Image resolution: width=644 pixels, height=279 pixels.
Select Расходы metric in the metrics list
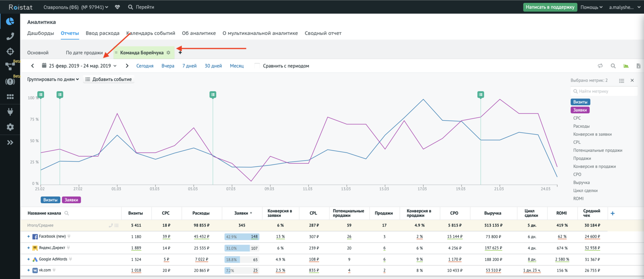[x=581, y=126]
